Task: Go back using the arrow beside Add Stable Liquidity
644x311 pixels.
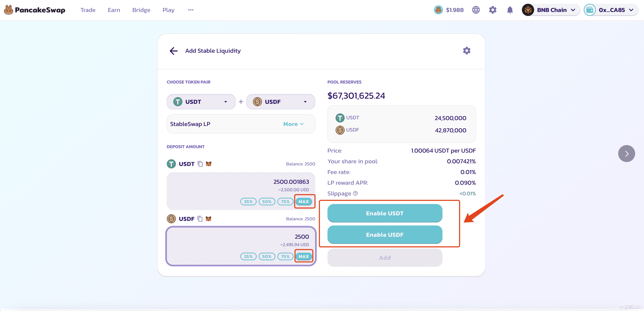Action: pos(174,51)
